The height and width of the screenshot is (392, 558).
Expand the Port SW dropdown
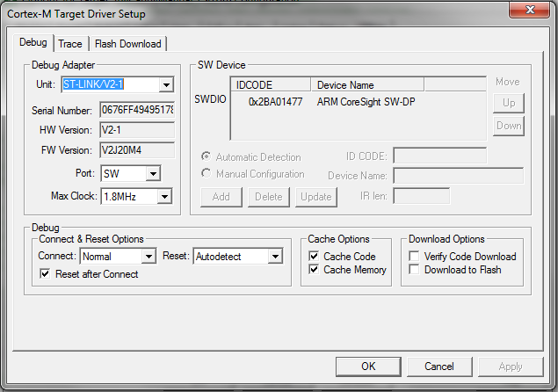point(154,174)
